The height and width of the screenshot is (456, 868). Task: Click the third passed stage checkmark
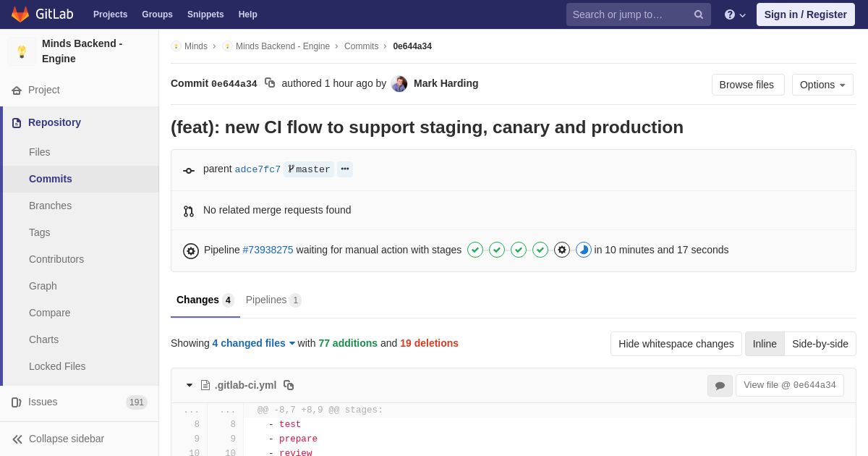519,250
